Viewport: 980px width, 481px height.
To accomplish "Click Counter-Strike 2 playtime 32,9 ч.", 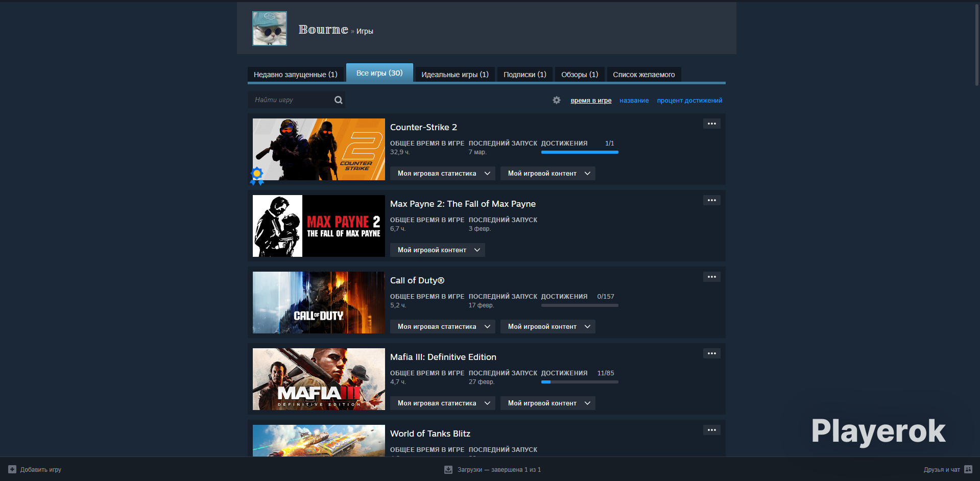I will pos(400,152).
